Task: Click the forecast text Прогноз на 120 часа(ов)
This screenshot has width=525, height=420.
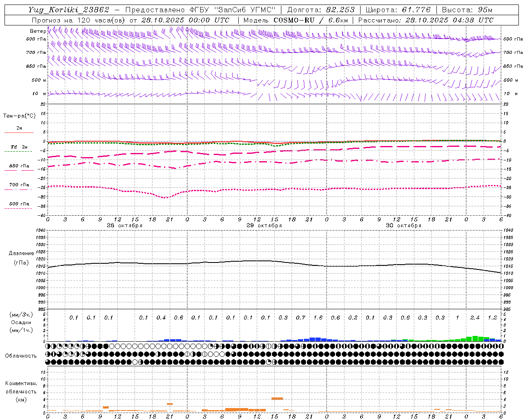Action: coord(78,20)
